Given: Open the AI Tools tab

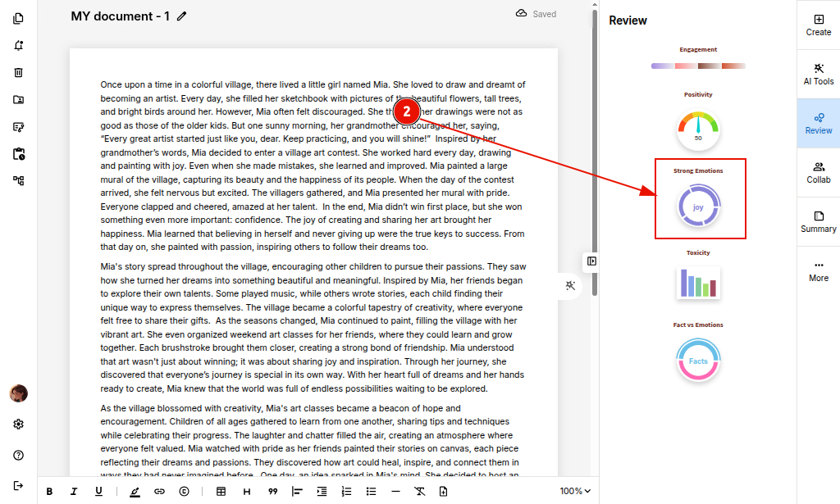Looking at the screenshot, I should pyautogui.click(x=818, y=74).
